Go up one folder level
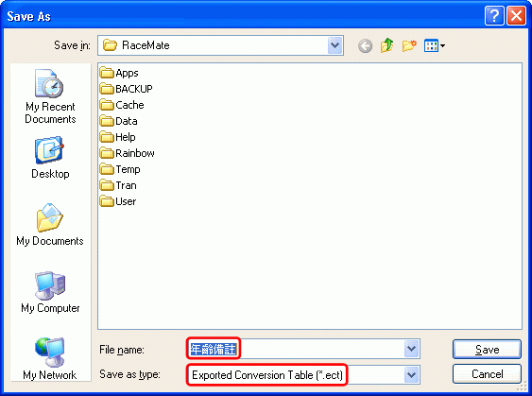This screenshot has height=396, width=532. tap(386, 45)
